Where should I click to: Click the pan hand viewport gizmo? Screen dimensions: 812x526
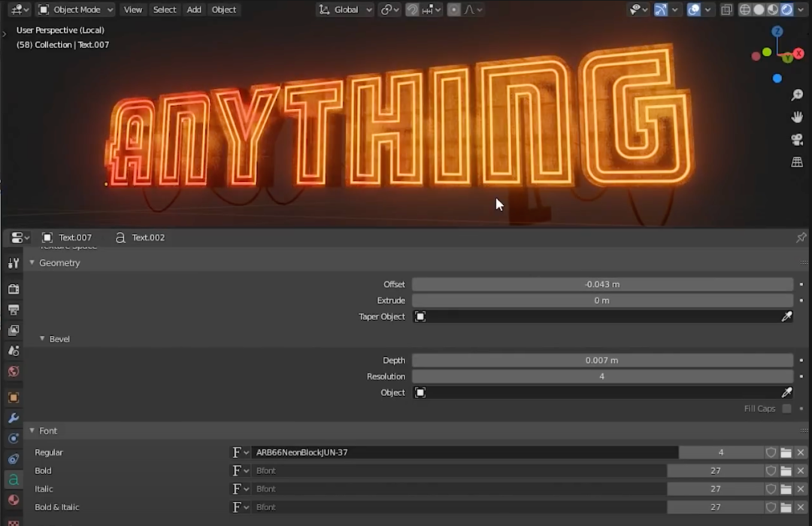pos(797,117)
